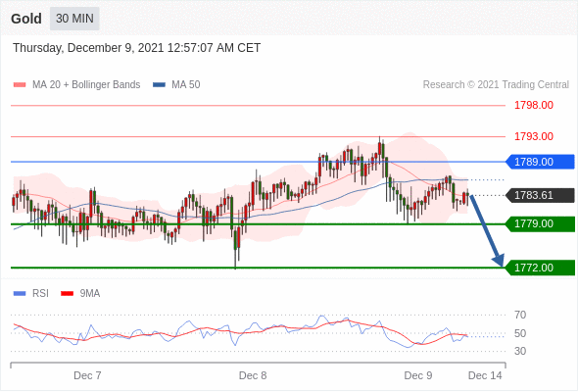
Task: Click the Dec 8 date axis label
Action: tap(253, 375)
